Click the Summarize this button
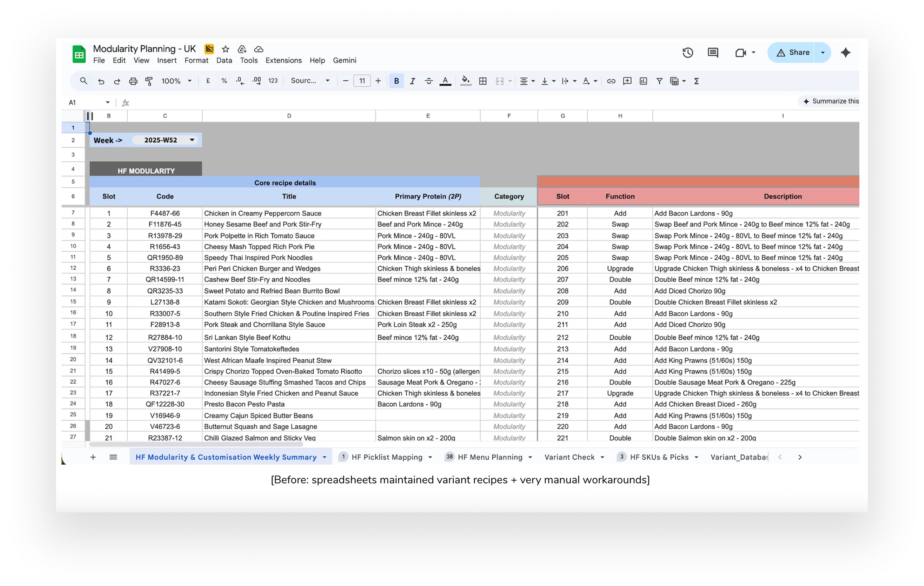Image resolution: width=924 pixels, height=586 pixels. pyautogui.click(x=830, y=101)
